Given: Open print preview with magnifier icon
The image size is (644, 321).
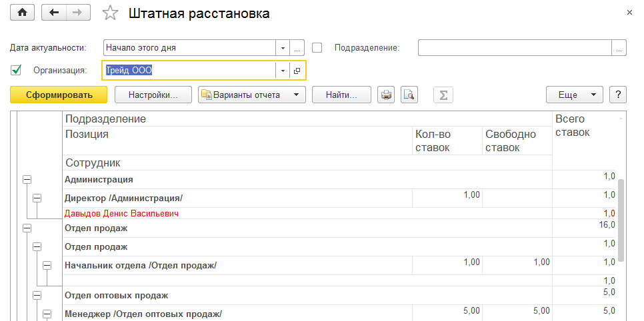Looking at the screenshot, I should pos(409,95).
